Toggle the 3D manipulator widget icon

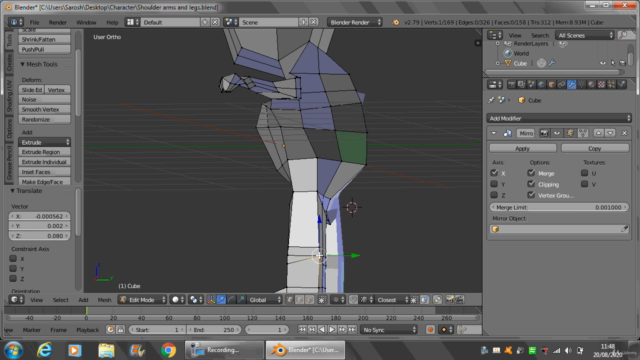[211, 300]
